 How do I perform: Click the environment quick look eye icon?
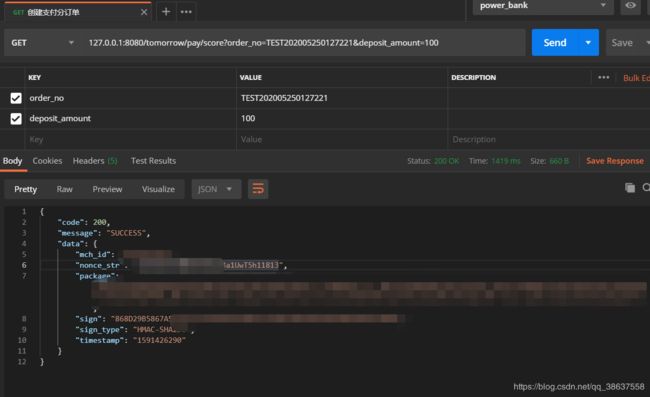coord(631,5)
